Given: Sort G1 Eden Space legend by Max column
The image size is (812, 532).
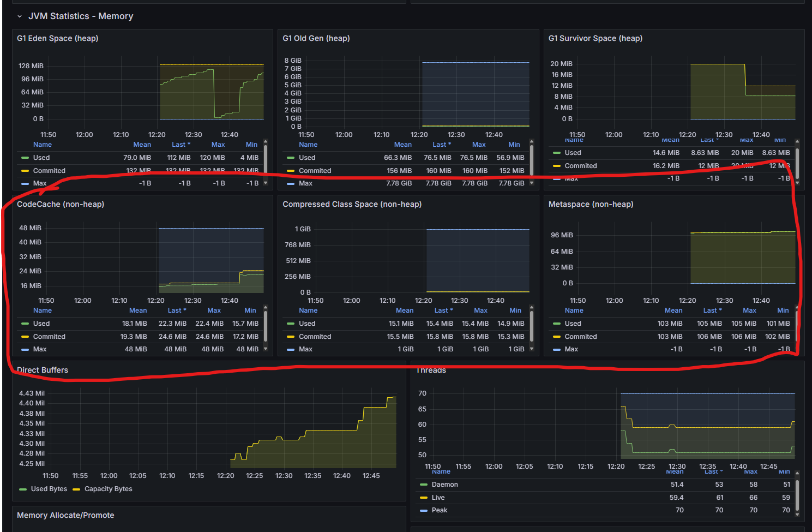Looking at the screenshot, I should (x=218, y=145).
